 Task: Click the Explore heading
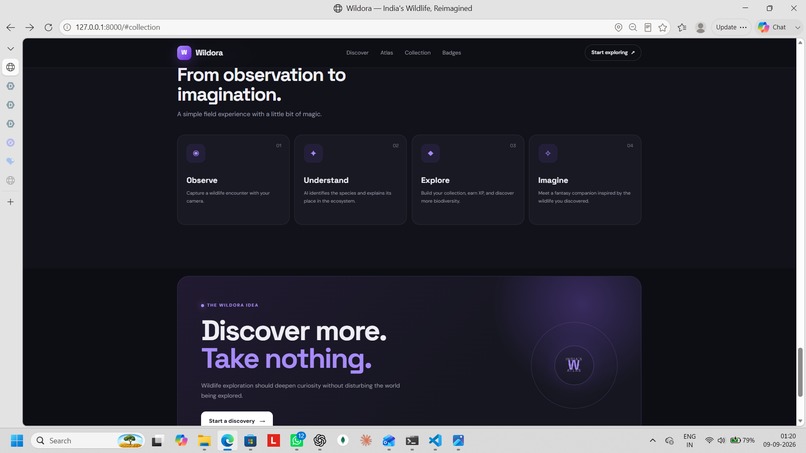point(435,180)
